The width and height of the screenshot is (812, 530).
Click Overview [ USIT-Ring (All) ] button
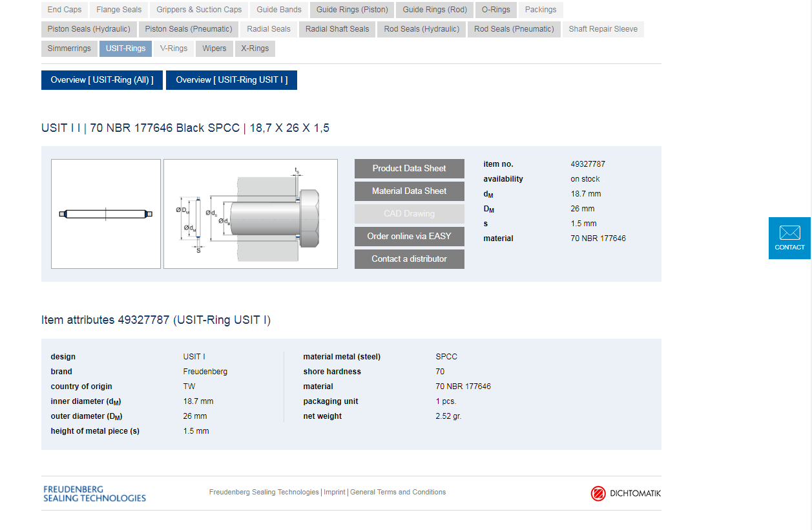(x=102, y=80)
